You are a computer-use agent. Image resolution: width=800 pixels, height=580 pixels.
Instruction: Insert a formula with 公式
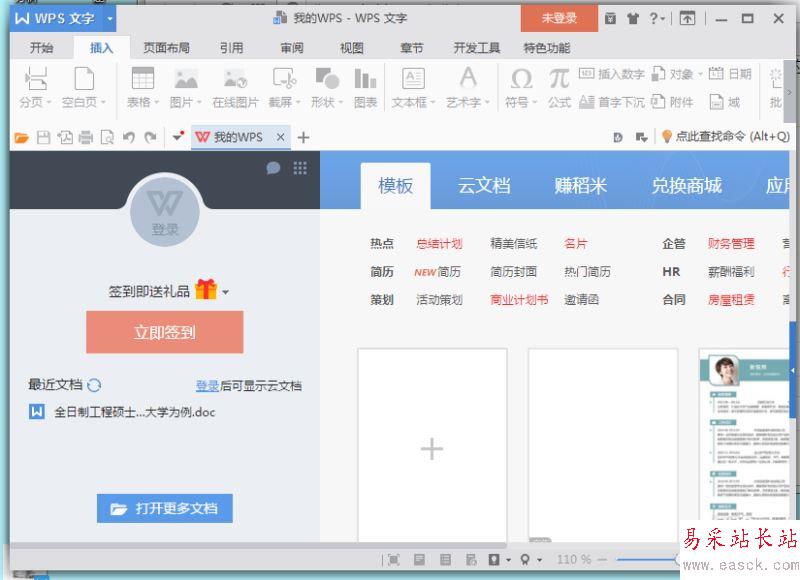click(x=559, y=88)
